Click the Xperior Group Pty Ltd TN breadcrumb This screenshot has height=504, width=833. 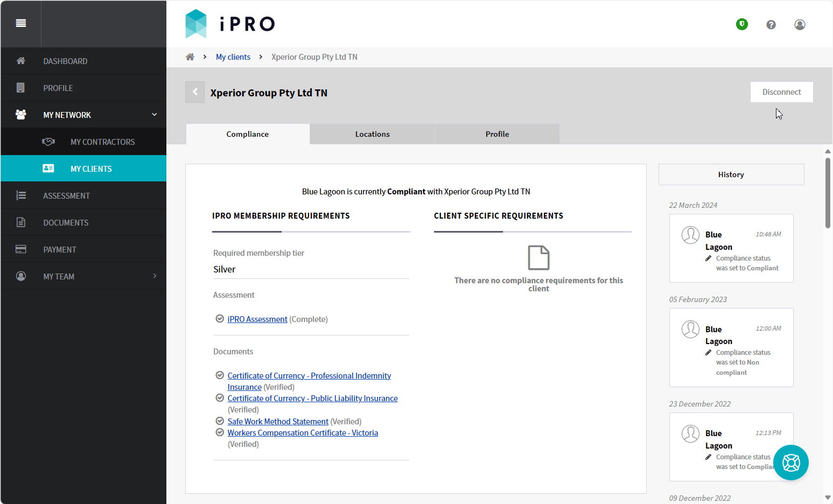pos(314,57)
